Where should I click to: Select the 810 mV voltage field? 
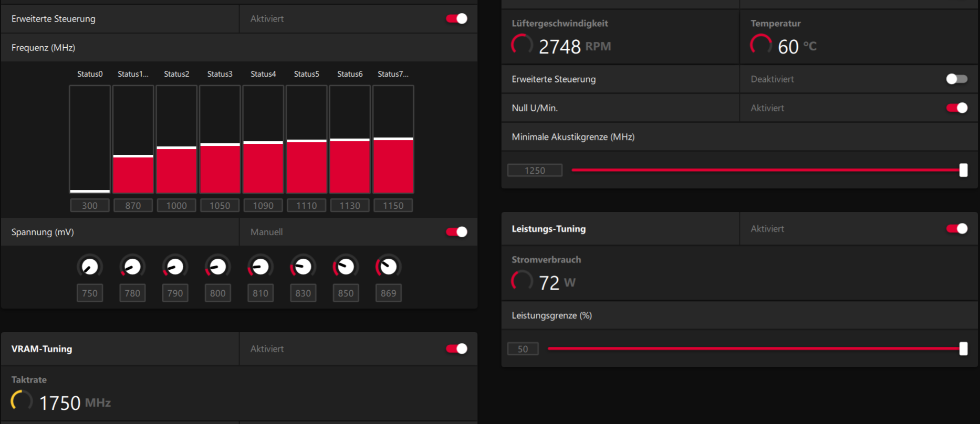pos(260,293)
